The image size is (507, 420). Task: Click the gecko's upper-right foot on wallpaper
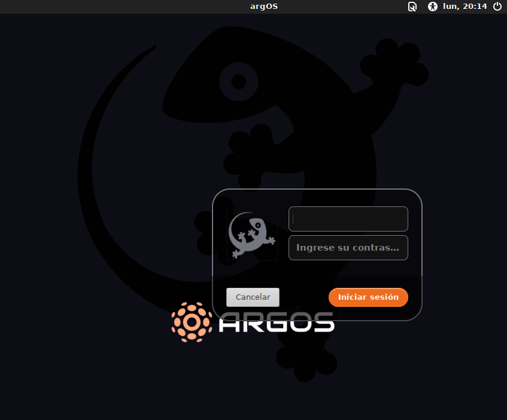point(401,63)
